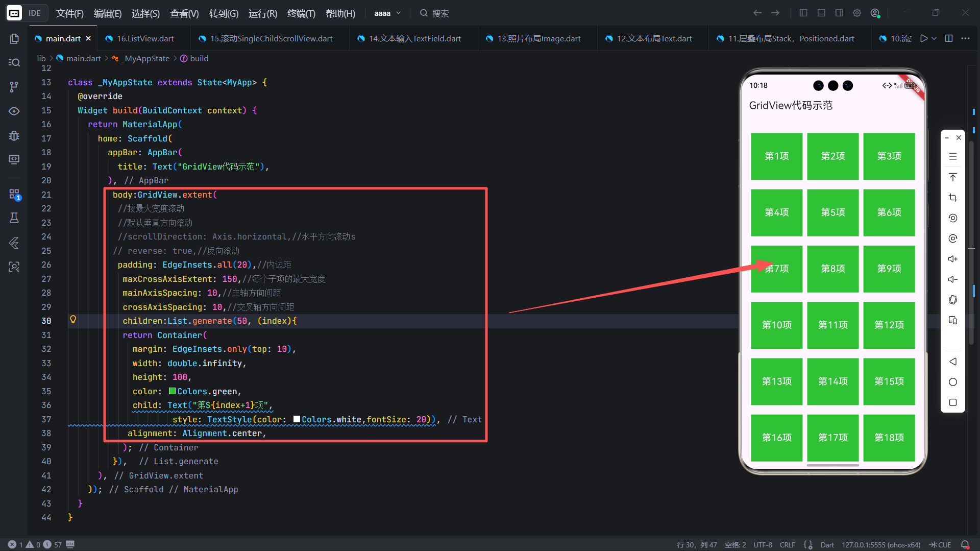Minimize the emulator side toolbar
This screenshot has width=980, height=551.
point(946,138)
